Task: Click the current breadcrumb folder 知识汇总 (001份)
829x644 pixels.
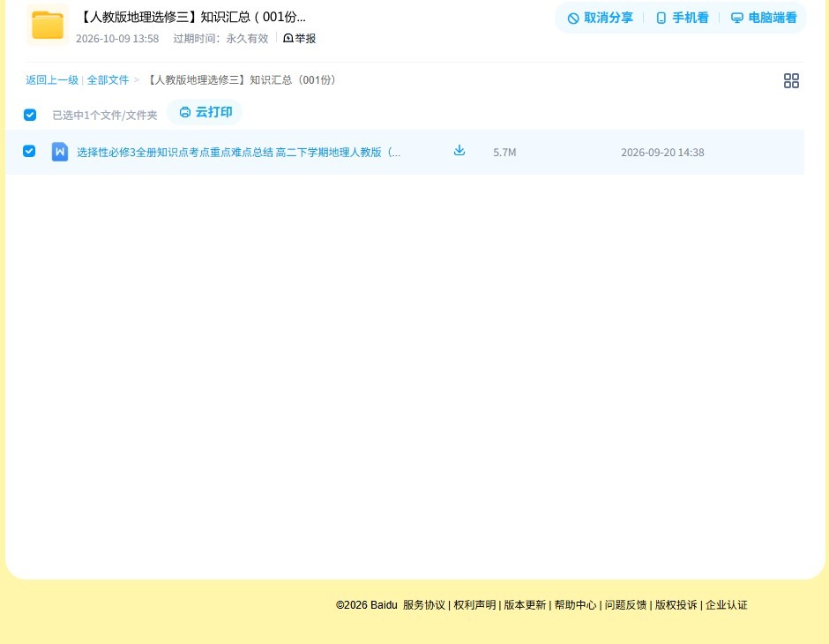Action: click(241, 80)
